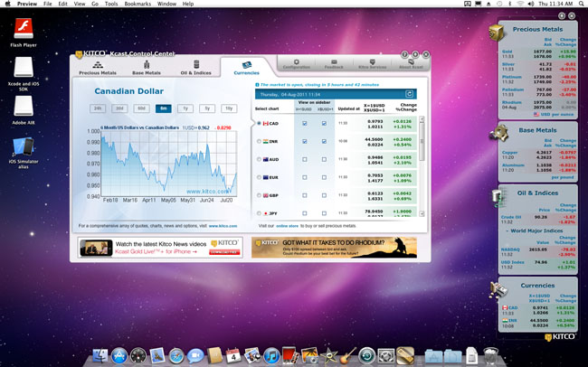Open the About Kcast section
The image size is (588, 367).
pos(410,64)
